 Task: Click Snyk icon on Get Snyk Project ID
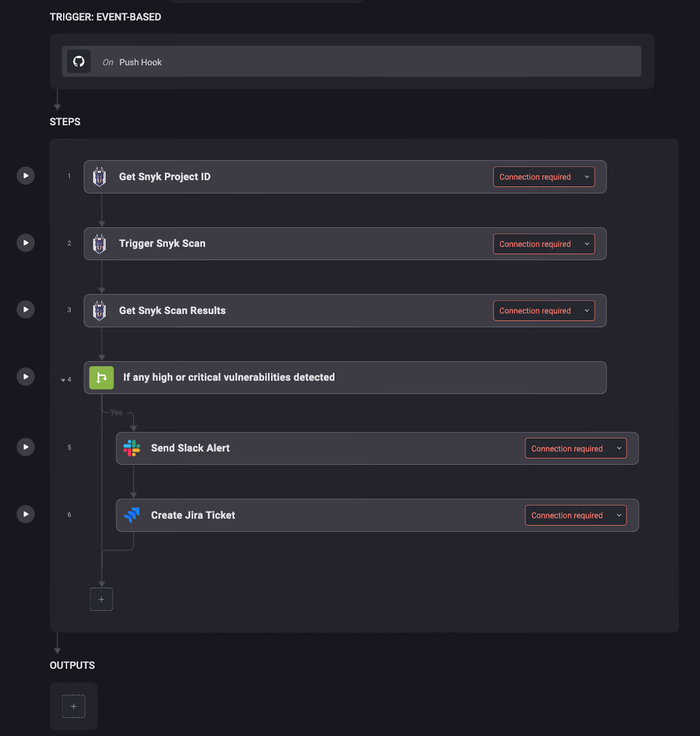(99, 177)
